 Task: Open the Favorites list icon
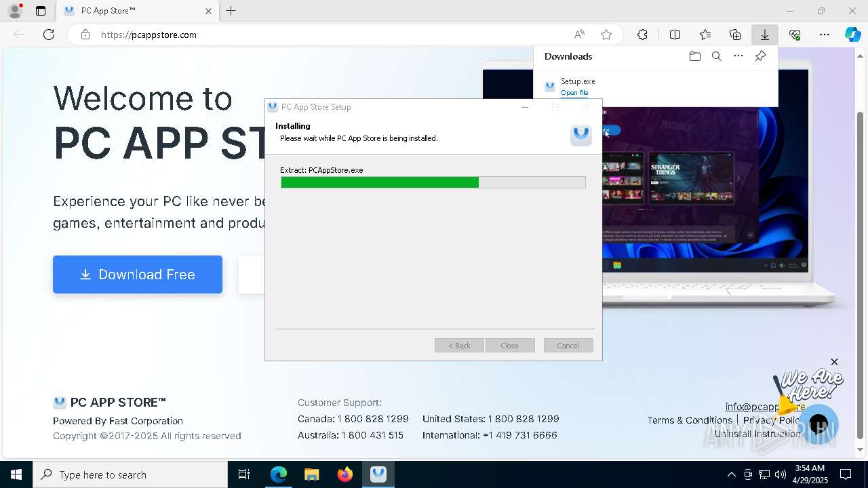coord(705,35)
